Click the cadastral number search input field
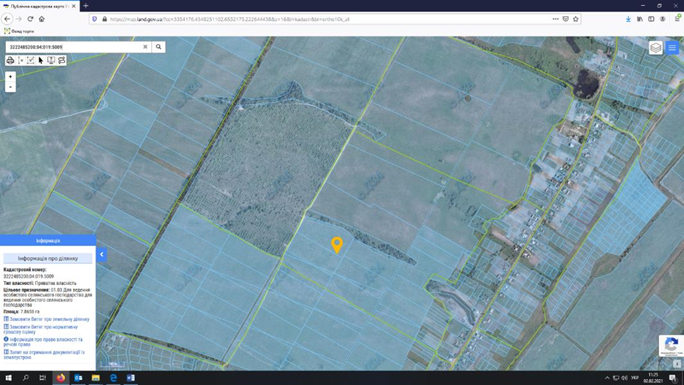684x385 pixels. (74, 47)
